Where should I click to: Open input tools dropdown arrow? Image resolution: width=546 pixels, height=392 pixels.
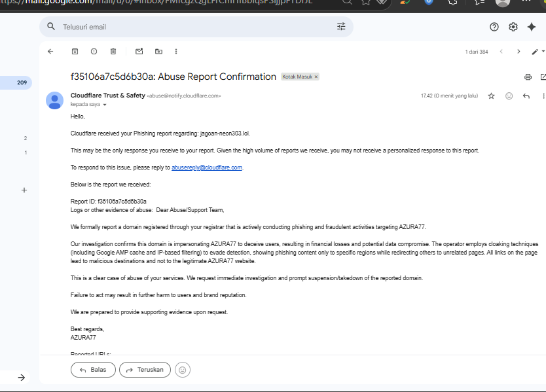tap(543, 51)
